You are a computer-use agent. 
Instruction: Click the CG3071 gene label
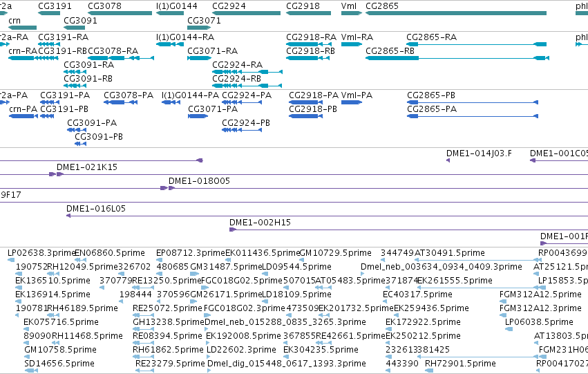204,21
